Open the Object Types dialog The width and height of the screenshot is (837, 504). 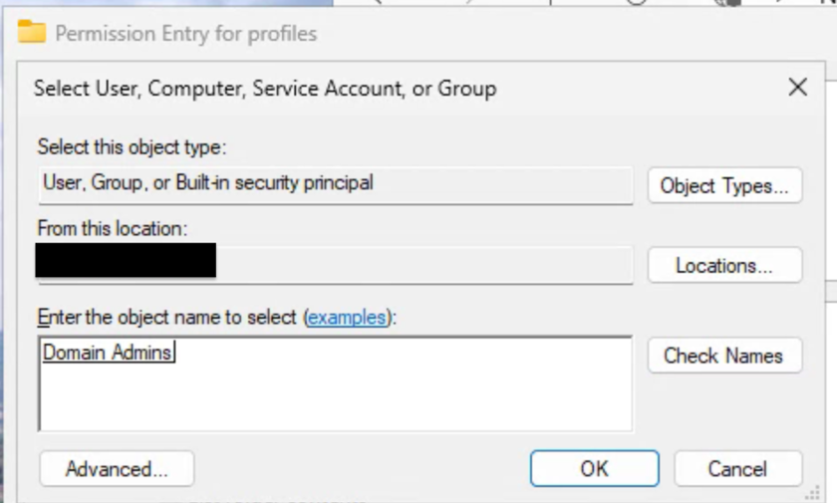[x=724, y=185]
